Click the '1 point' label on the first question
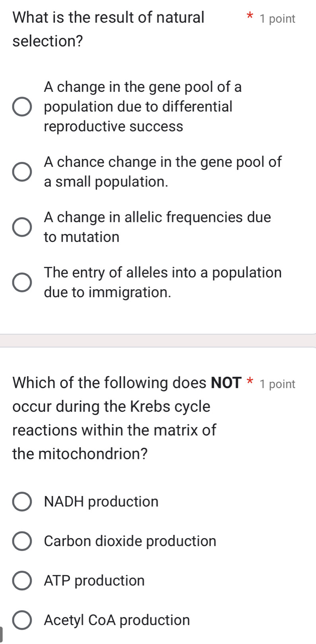Viewport: 316px width, 644px height. click(x=278, y=18)
